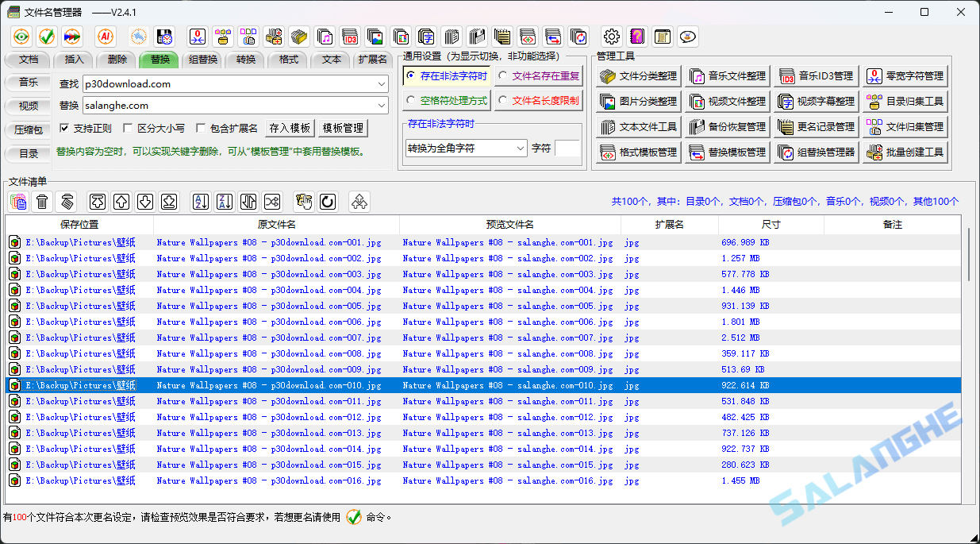Image resolution: width=980 pixels, height=544 pixels.
Task: Click the settings gear icon
Action: tap(610, 36)
